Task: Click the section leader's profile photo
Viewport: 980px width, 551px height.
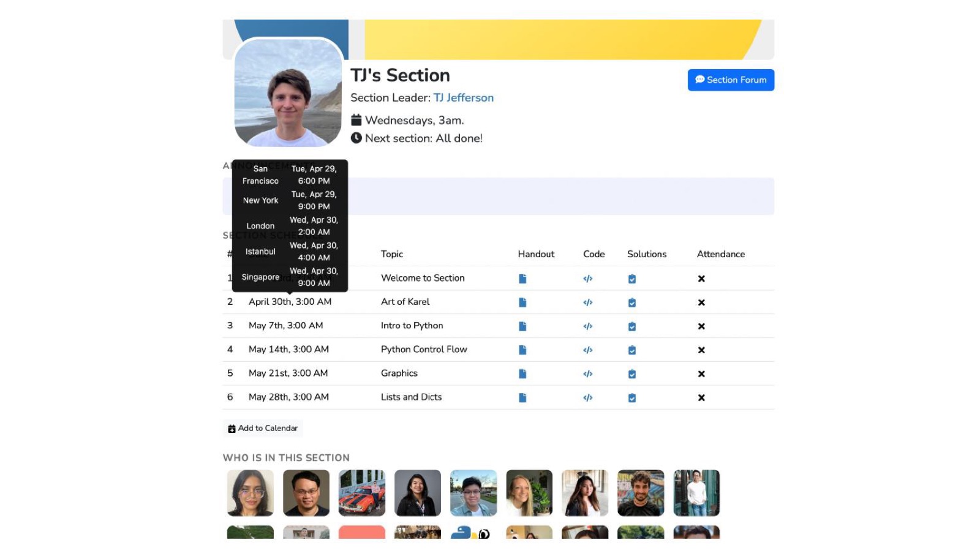Action: coord(288,92)
